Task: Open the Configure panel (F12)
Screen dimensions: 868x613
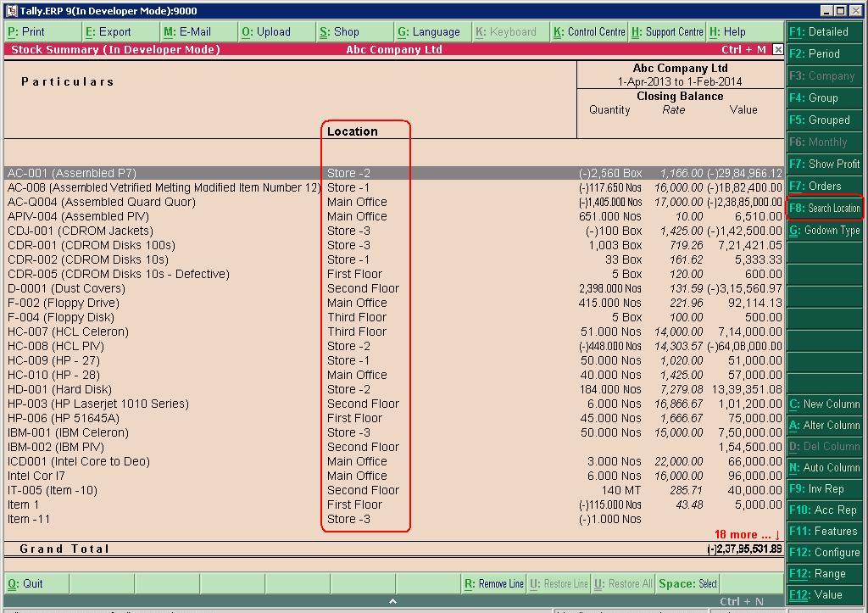Action: point(824,552)
